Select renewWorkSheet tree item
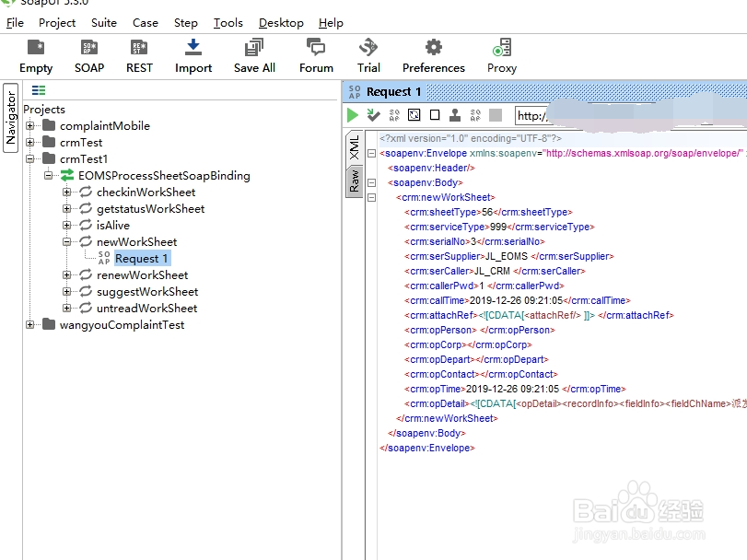Viewport: 747px width, 560px height. [143, 274]
